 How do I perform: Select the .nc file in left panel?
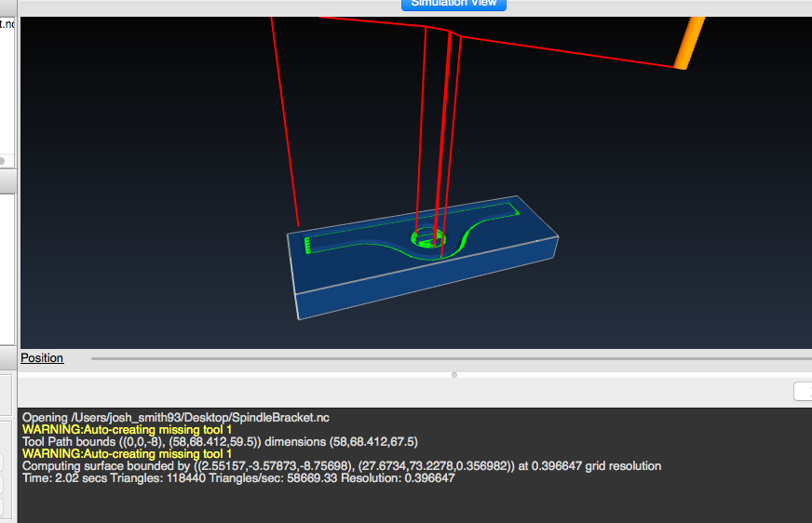7,24
